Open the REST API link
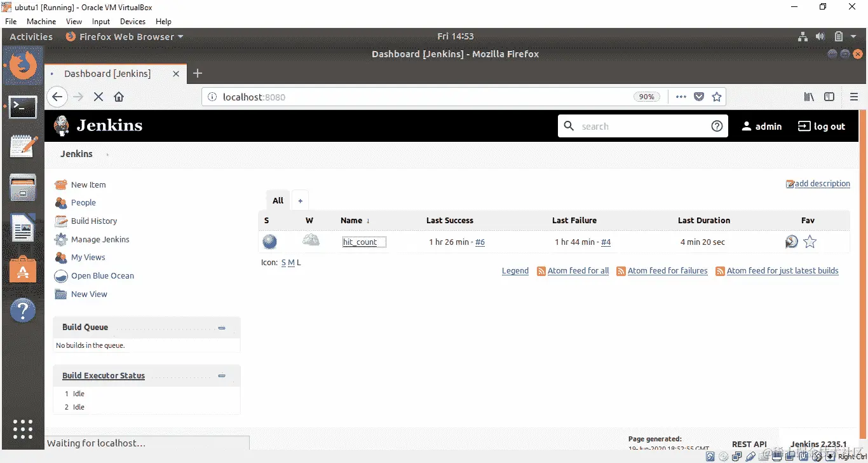The width and height of the screenshot is (868, 463). click(749, 444)
